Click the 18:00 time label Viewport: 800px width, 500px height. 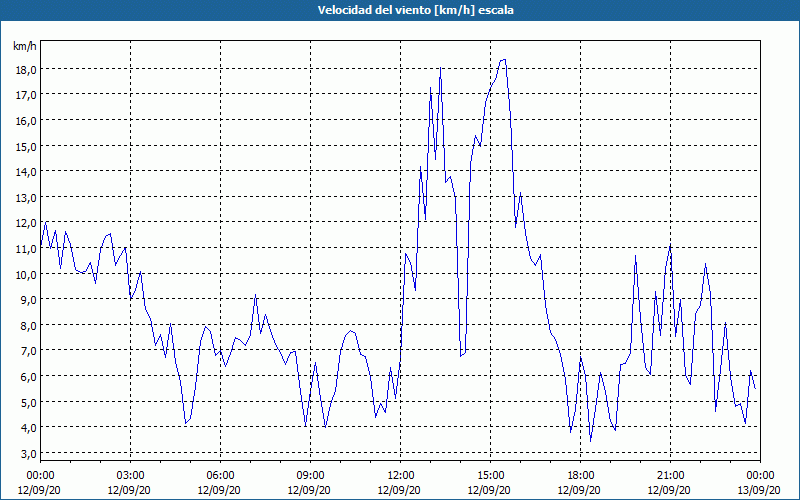(x=580, y=476)
